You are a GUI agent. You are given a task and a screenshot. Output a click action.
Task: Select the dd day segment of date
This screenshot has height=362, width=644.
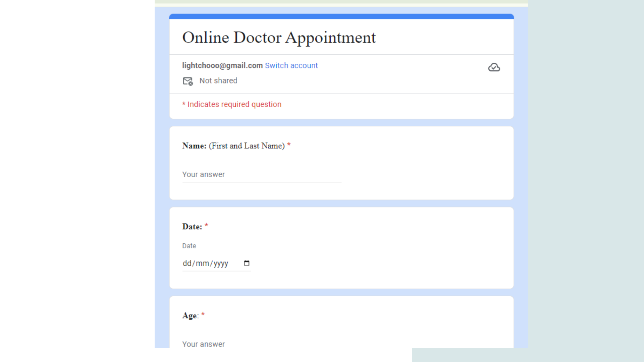187,263
